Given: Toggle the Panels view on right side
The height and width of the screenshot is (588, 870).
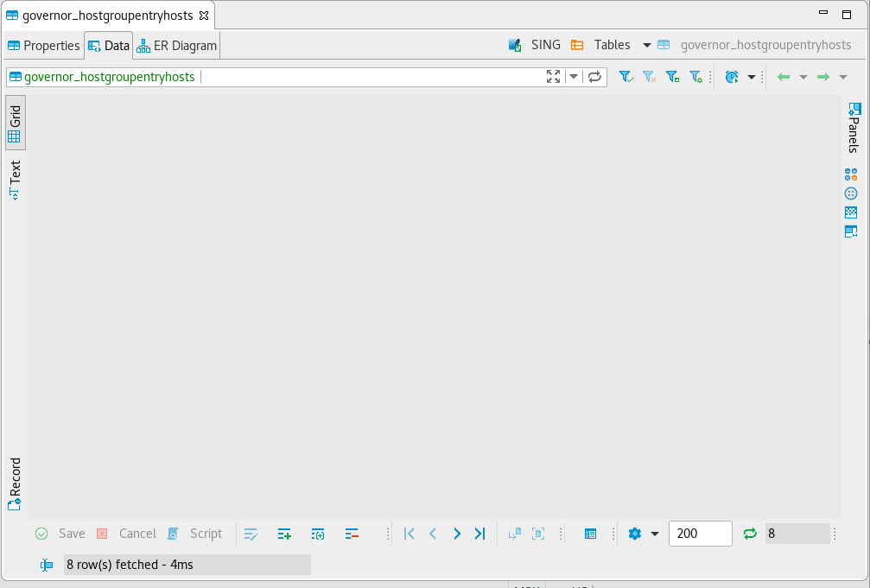Looking at the screenshot, I should point(854,127).
